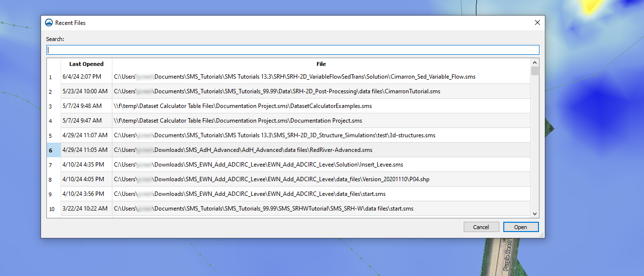Image resolution: width=644 pixels, height=276 pixels.
Task: Click the File column header
Action: click(x=321, y=64)
